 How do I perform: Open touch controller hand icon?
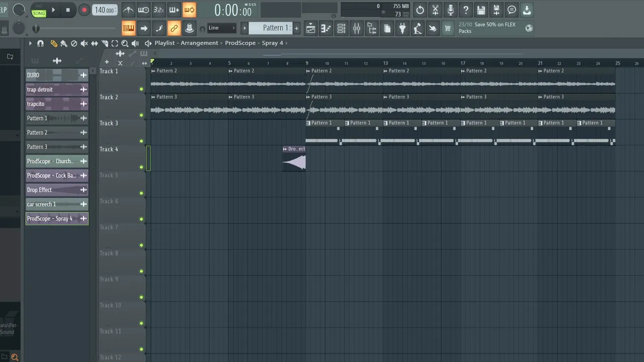[433, 28]
